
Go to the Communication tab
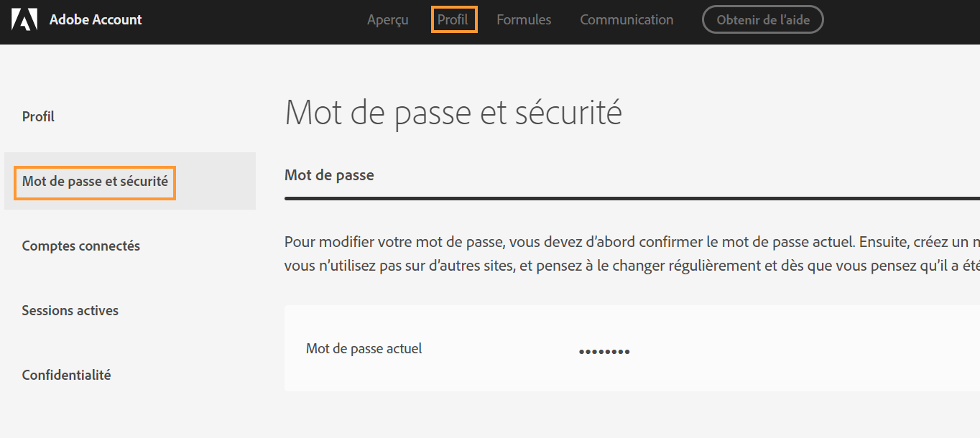pos(627,20)
